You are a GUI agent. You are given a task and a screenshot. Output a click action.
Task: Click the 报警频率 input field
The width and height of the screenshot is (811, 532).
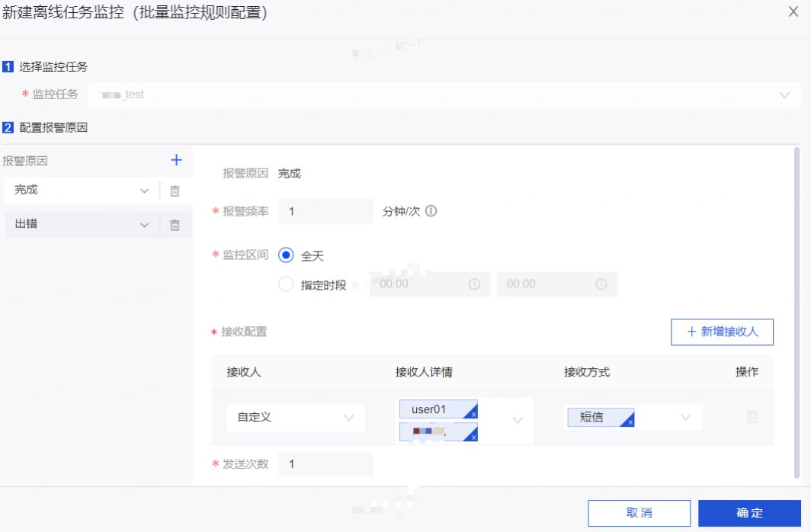325,211
